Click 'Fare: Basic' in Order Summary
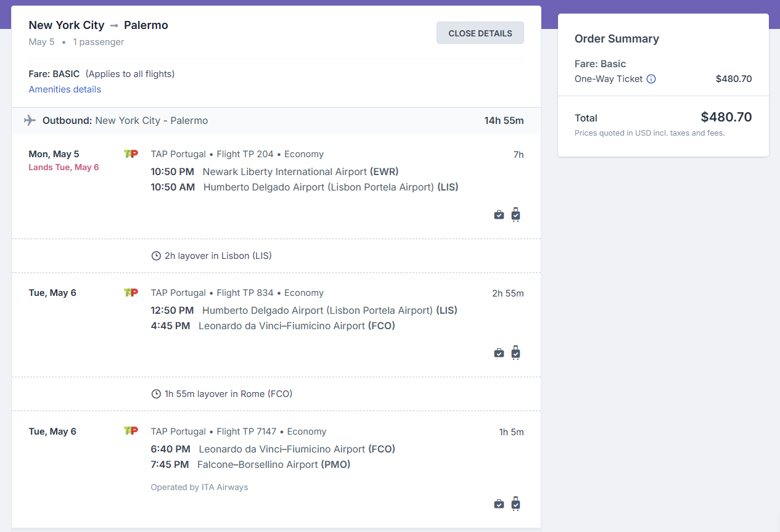The width and height of the screenshot is (780, 532). (600, 64)
